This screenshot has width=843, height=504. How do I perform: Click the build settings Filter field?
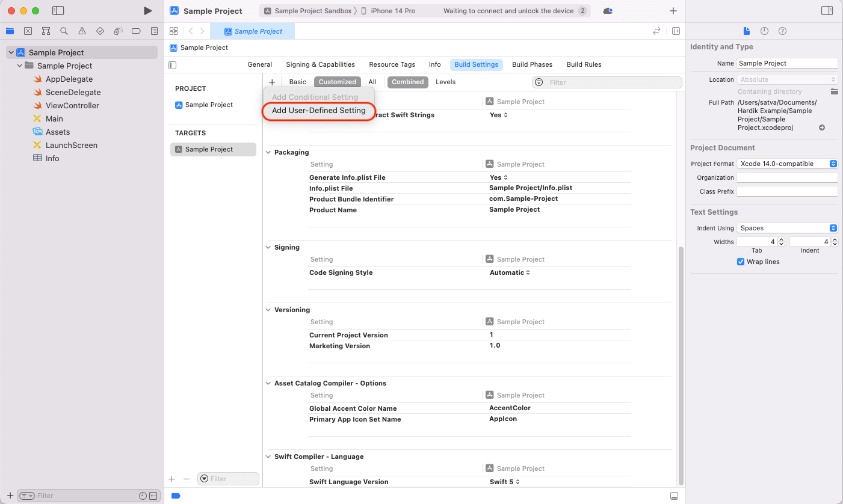[607, 82]
